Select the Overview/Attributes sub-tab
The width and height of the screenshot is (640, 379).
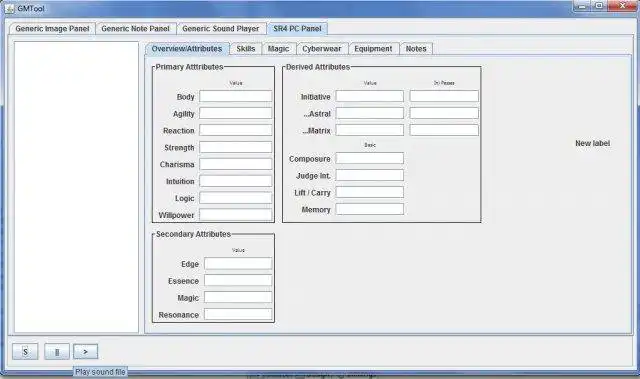tap(187, 49)
